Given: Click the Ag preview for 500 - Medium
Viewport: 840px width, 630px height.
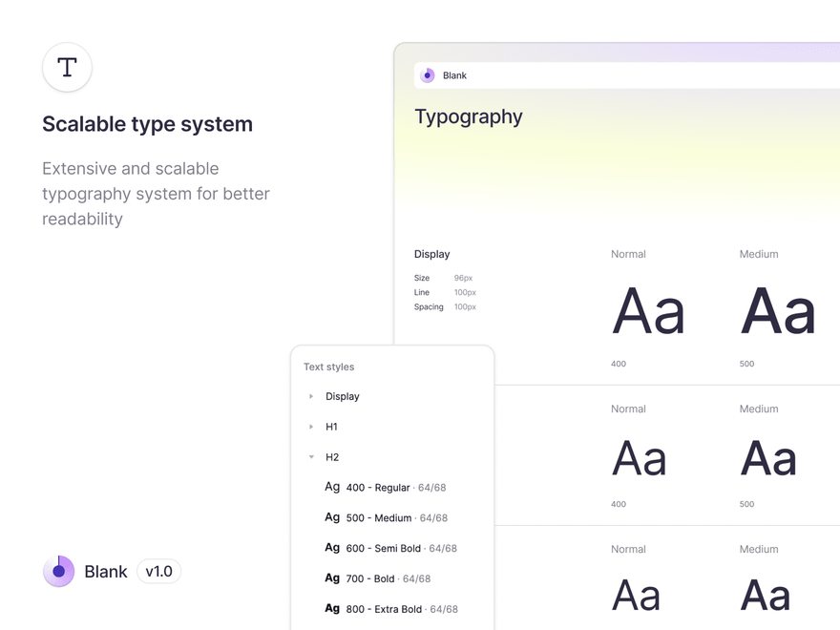Looking at the screenshot, I should pos(332,517).
